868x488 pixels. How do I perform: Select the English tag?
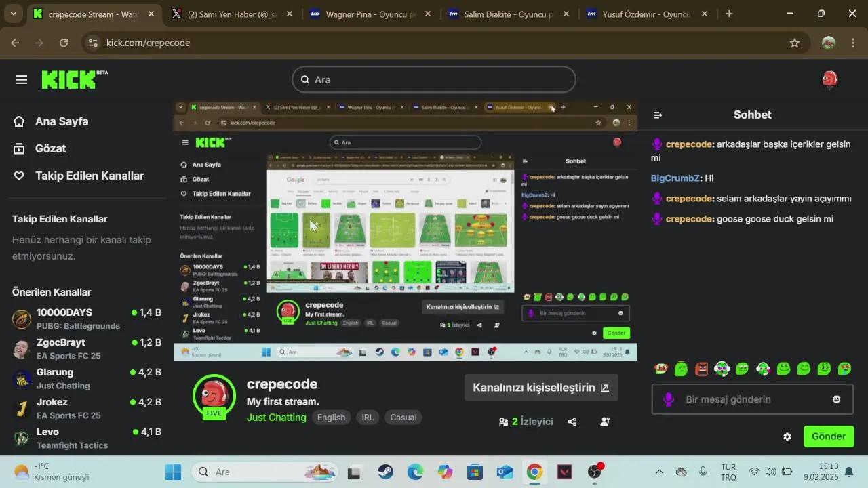click(x=331, y=418)
